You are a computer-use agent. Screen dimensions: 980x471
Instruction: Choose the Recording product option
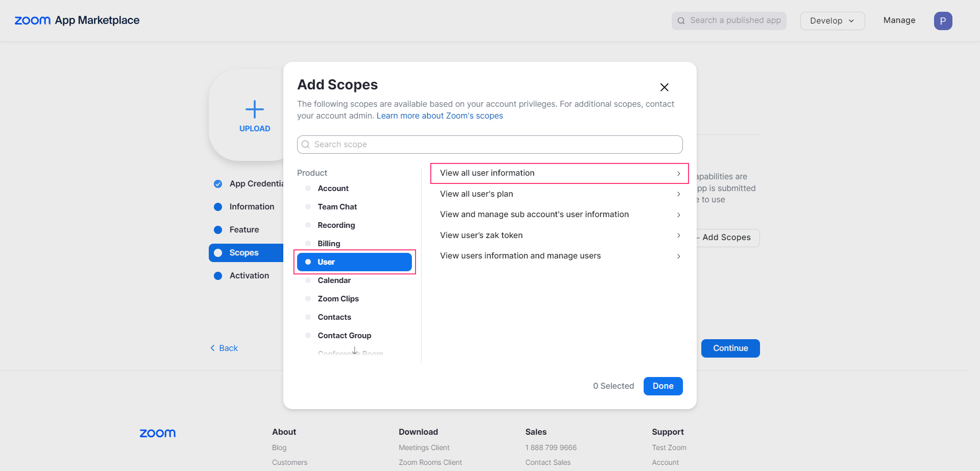[x=336, y=225]
